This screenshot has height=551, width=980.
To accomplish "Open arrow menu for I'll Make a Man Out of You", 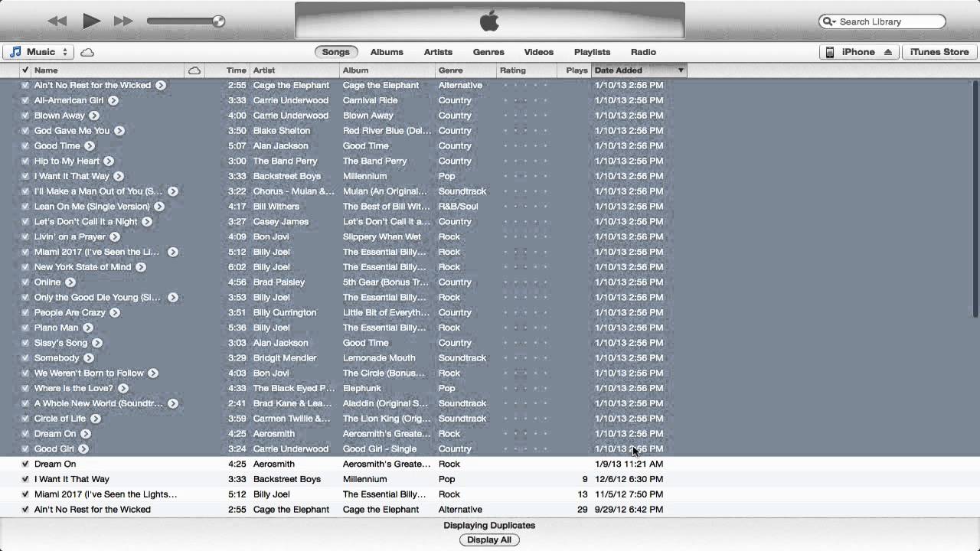I will click(x=173, y=191).
